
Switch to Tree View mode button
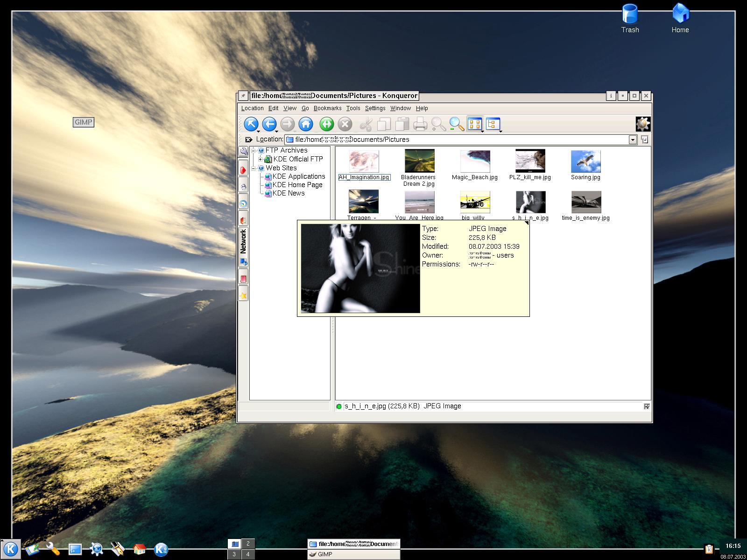click(493, 124)
